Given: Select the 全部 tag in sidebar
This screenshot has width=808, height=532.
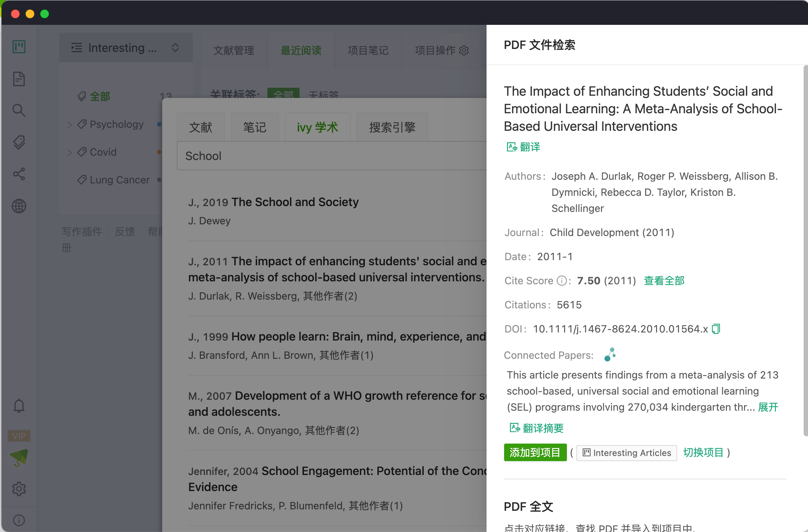Looking at the screenshot, I should (100, 96).
